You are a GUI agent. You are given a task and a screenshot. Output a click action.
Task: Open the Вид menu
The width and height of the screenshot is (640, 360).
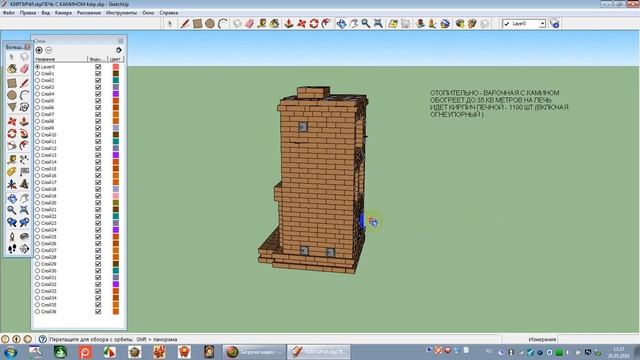pos(45,13)
